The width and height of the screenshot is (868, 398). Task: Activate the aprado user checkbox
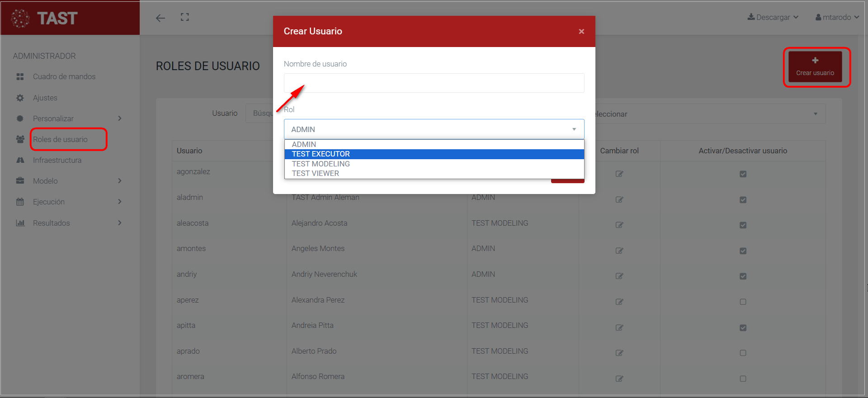(743, 353)
